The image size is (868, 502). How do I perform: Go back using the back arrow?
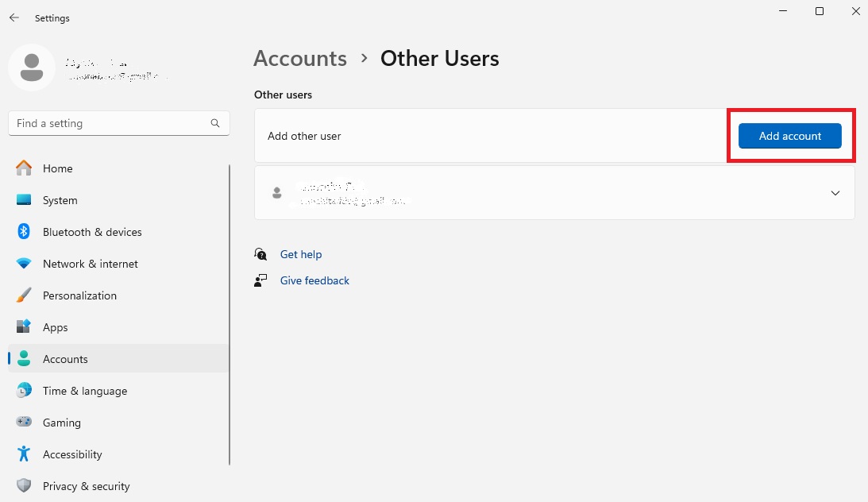[14, 17]
